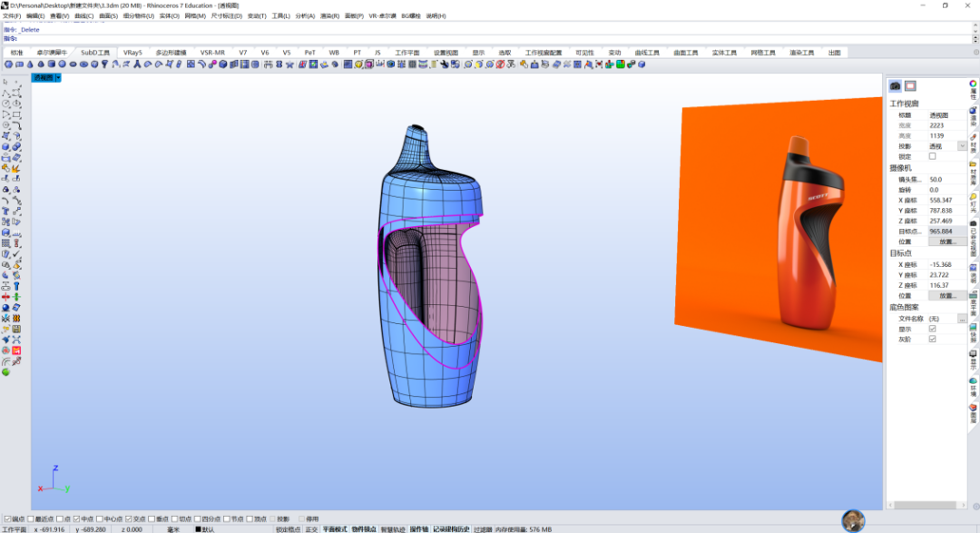The image size is (980, 533).
Task: Click the properties panel horizontal scrollbar
Action: click(925, 505)
